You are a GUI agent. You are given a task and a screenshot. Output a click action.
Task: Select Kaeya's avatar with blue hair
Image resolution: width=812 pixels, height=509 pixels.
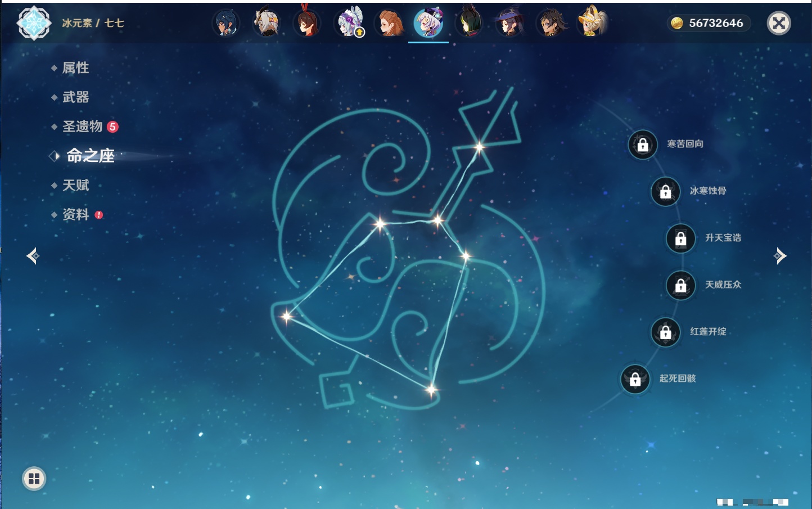[x=226, y=23]
